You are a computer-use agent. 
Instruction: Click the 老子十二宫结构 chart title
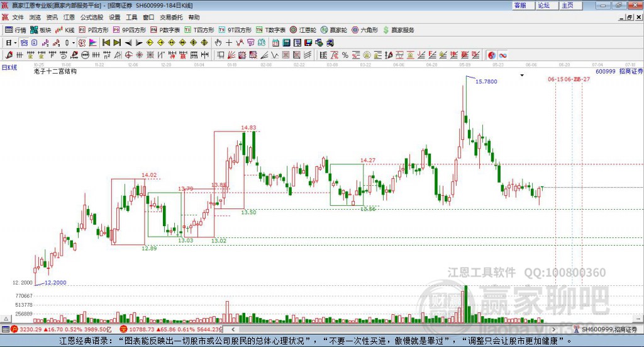55,71
